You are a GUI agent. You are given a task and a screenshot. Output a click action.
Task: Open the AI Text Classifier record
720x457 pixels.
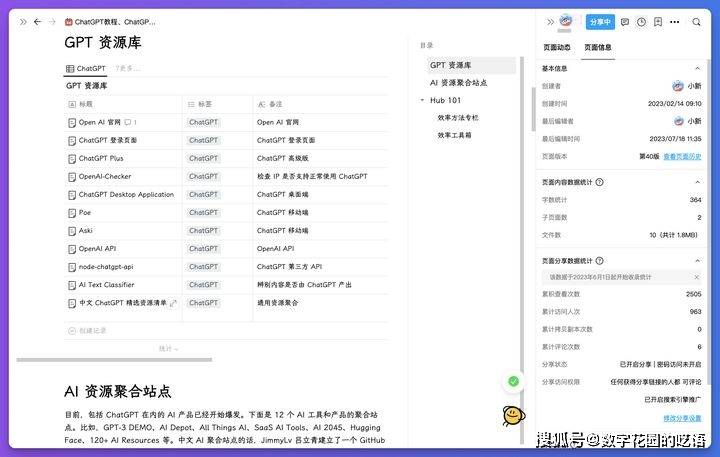pos(106,285)
